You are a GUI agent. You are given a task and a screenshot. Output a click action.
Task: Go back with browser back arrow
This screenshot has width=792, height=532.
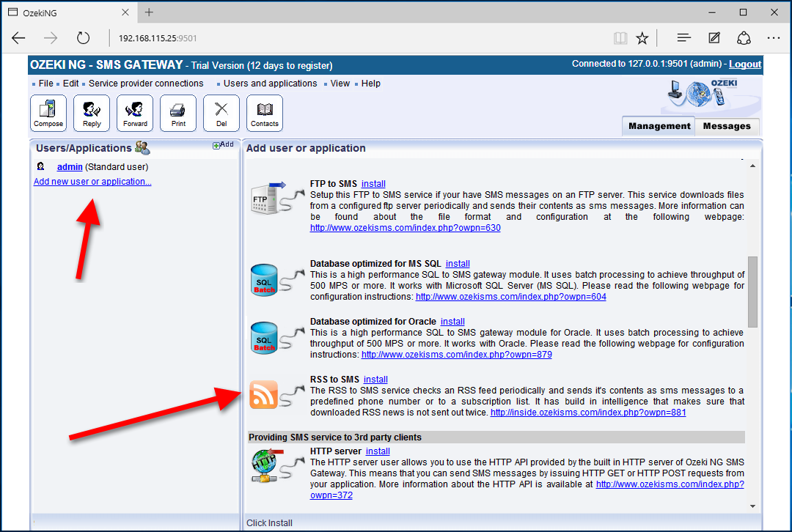18,38
